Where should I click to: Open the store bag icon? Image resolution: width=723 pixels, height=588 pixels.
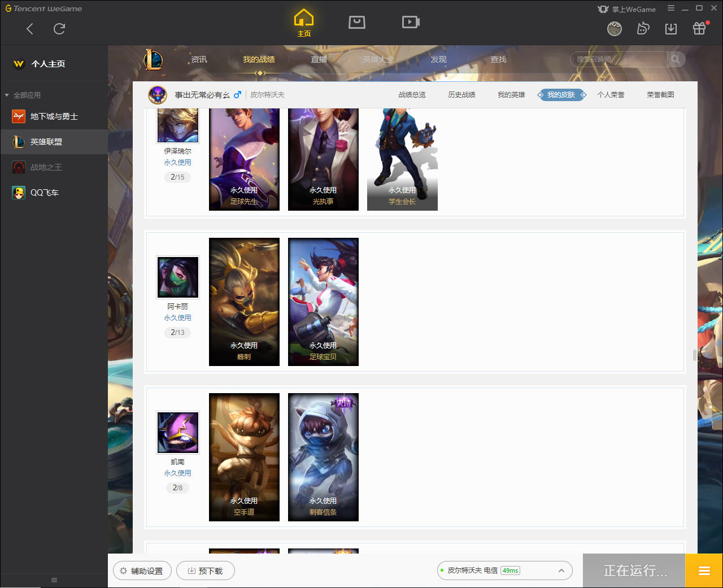(x=357, y=22)
